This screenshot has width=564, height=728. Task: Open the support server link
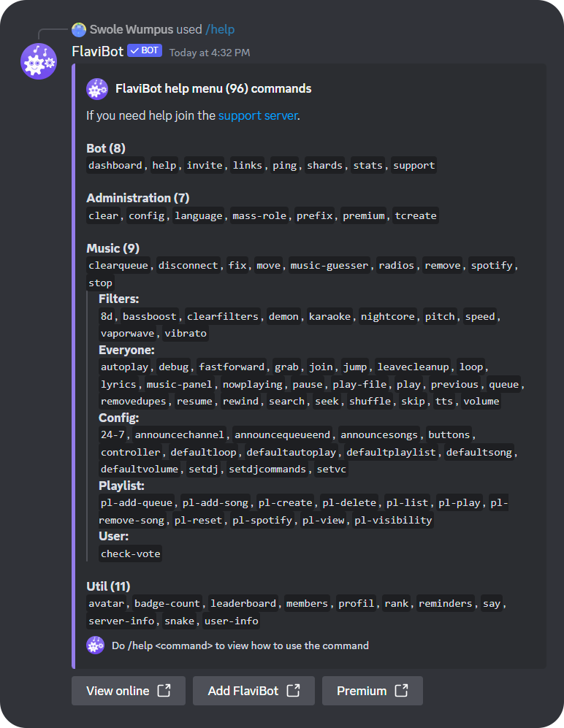256,115
